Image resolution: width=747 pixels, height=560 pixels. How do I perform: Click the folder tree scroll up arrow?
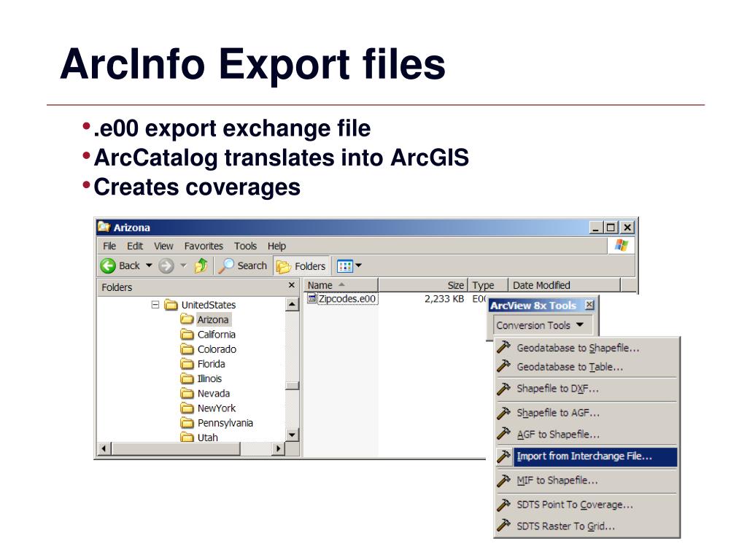(292, 304)
